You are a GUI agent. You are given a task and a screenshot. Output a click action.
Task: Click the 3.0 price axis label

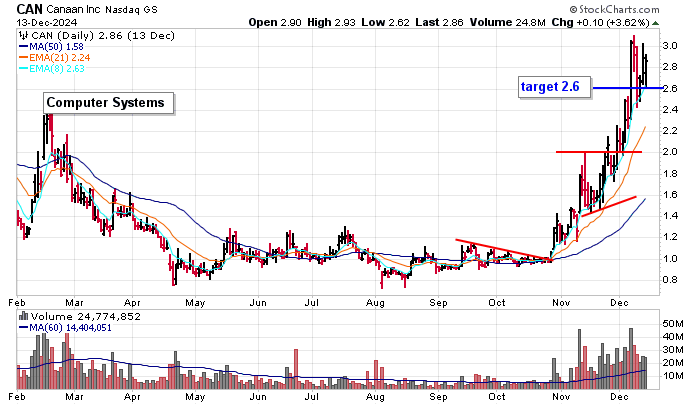[x=670, y=46]
